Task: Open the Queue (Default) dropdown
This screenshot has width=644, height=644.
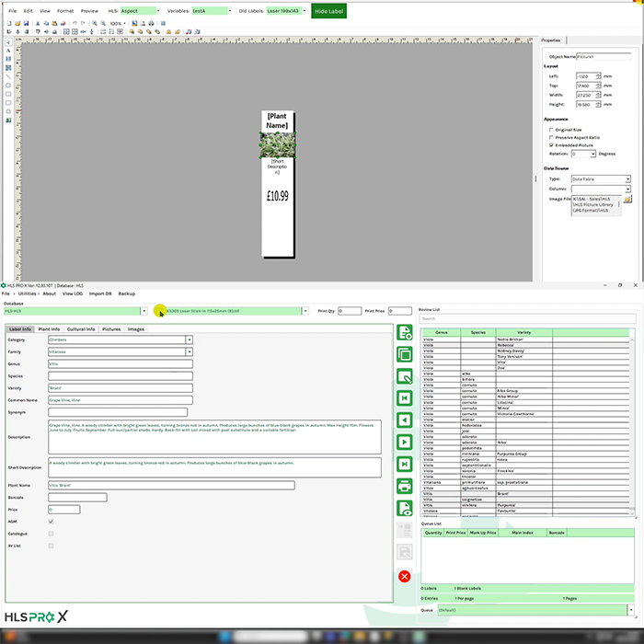Action: [631, 610]
